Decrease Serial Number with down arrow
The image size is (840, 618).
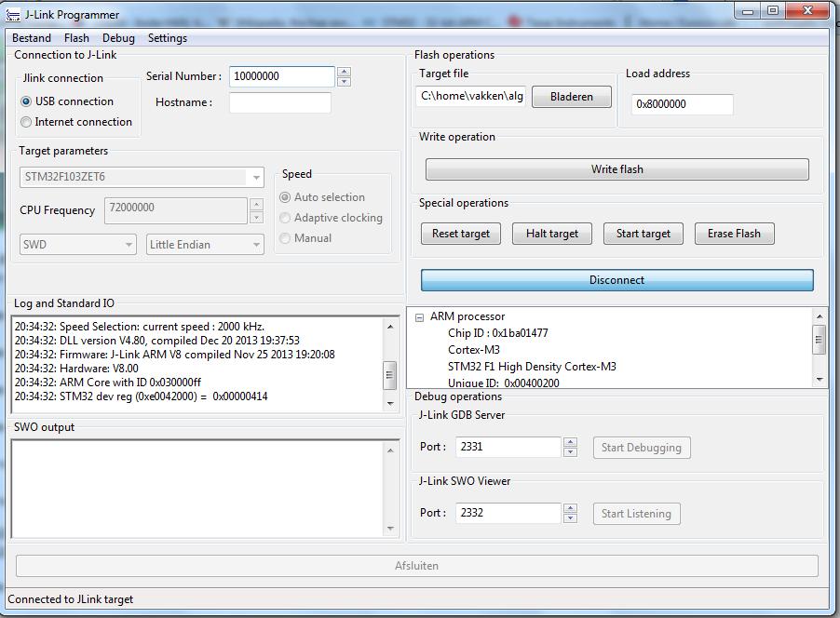pyautogui.click(x=344, y=81)
